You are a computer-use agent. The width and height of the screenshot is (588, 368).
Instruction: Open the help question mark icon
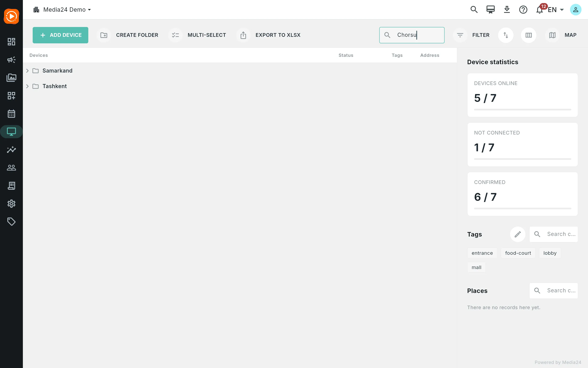point(523,10)
